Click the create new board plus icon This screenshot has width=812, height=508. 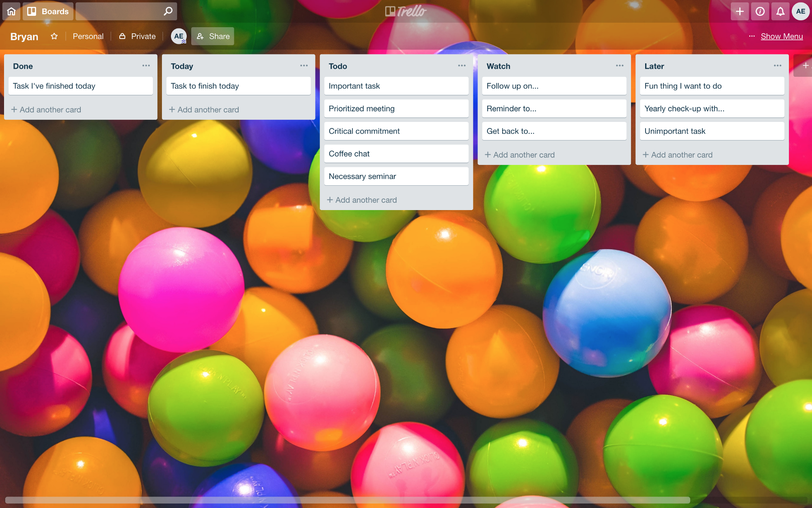tap(739, 11)
